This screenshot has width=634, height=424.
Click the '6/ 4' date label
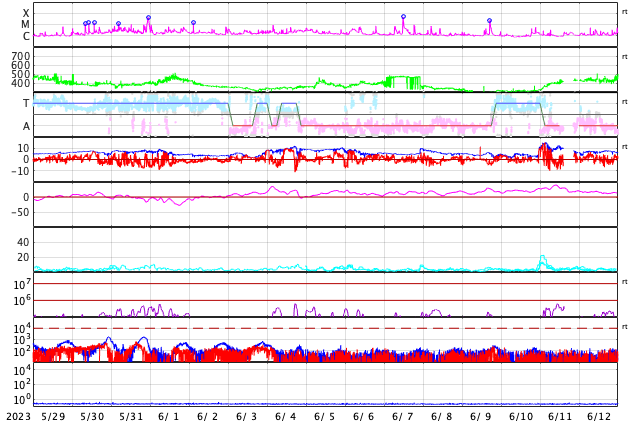[285, 416]
